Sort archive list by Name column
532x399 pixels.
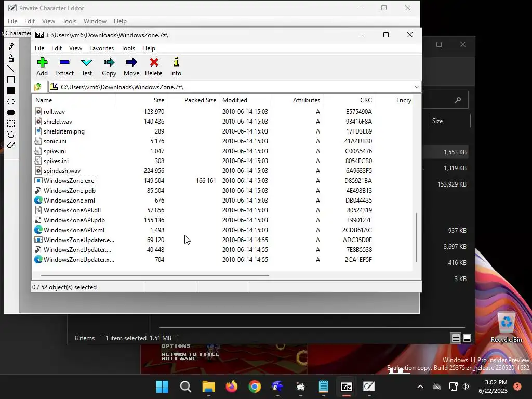[x=74, y=100]
